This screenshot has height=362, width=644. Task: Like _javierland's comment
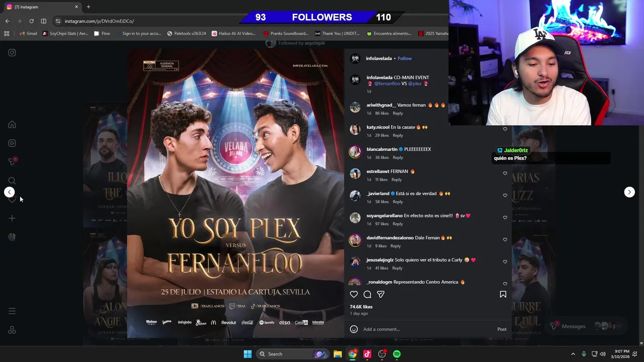(x=505, y=196)
